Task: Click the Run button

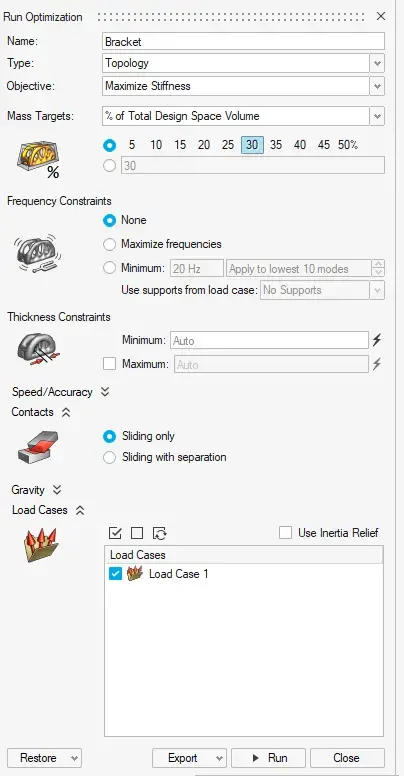Action: point(269,758)
